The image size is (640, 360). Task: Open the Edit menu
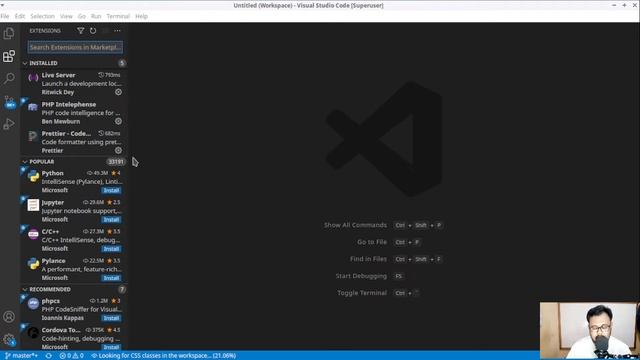(20, 16)
